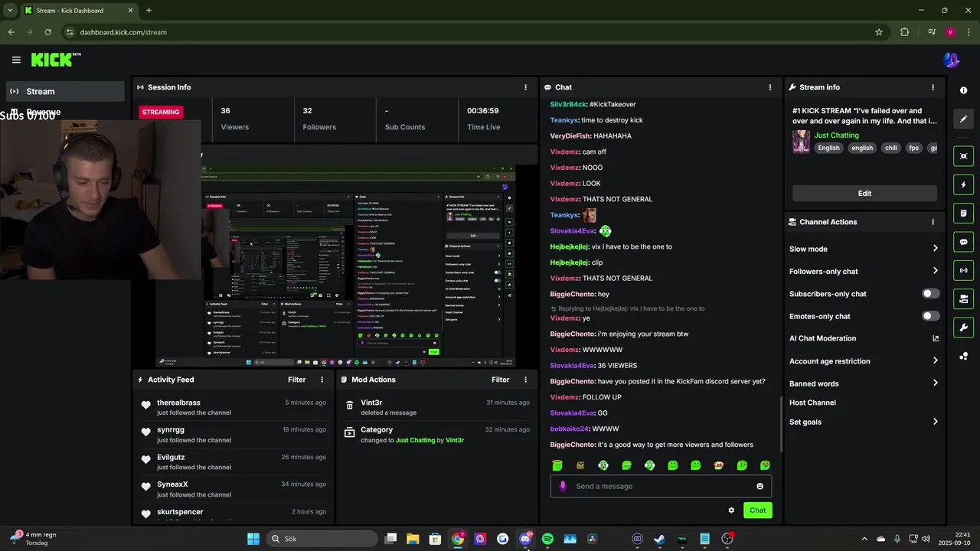Click BiggieChento username saying hey

click(572, 294)
